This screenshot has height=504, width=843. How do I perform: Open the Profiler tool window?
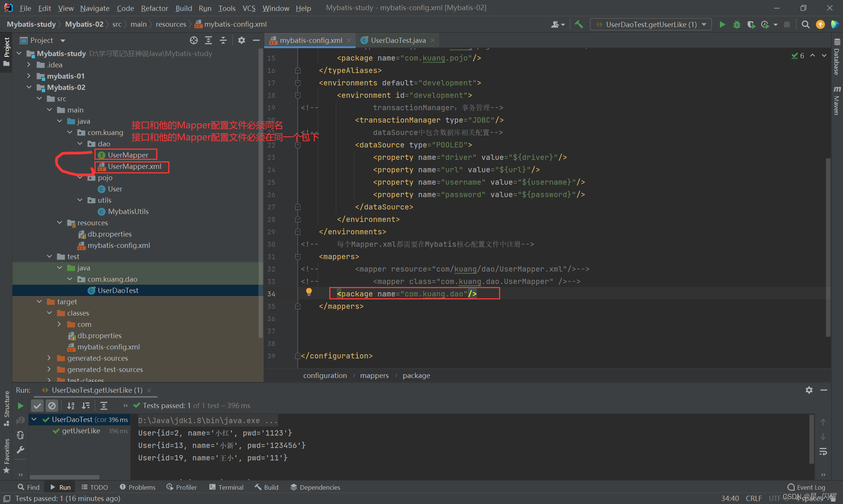pyautogui.click(x=182, y=487)
